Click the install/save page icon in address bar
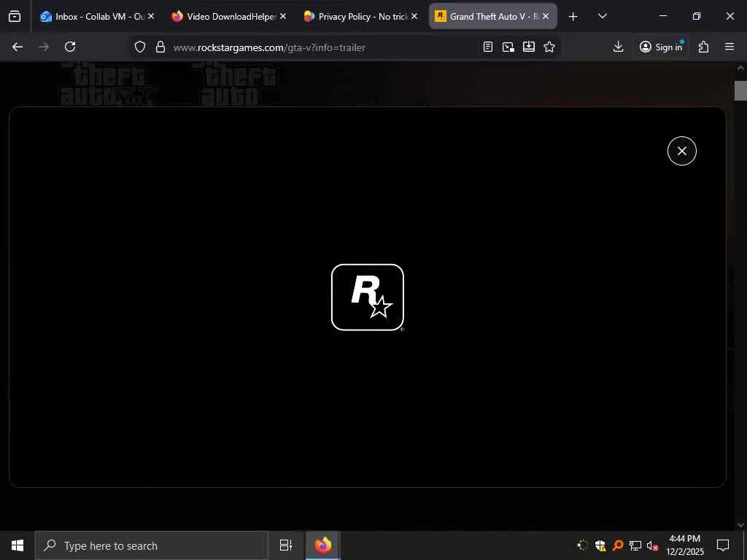This screenshot has width=747, height=560. [529, 47]
